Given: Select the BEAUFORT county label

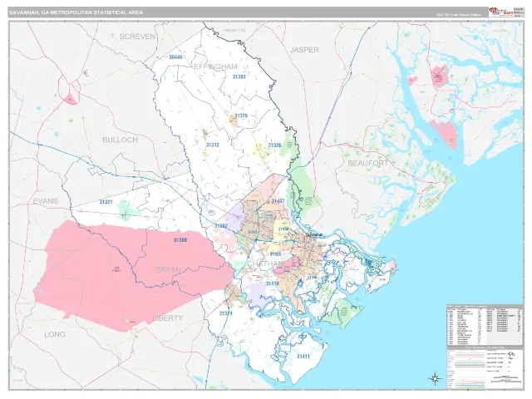Looking at the screenshot, I should point(368,163).
